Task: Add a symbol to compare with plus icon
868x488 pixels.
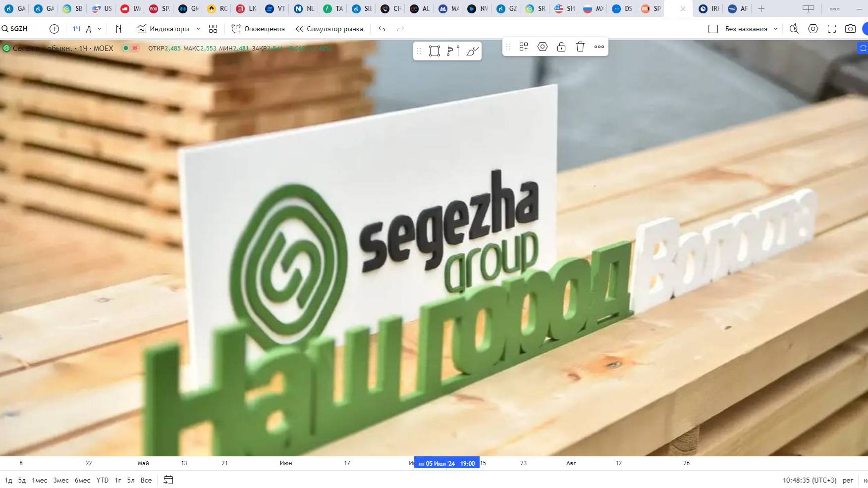Action: (x=54, y=29)
